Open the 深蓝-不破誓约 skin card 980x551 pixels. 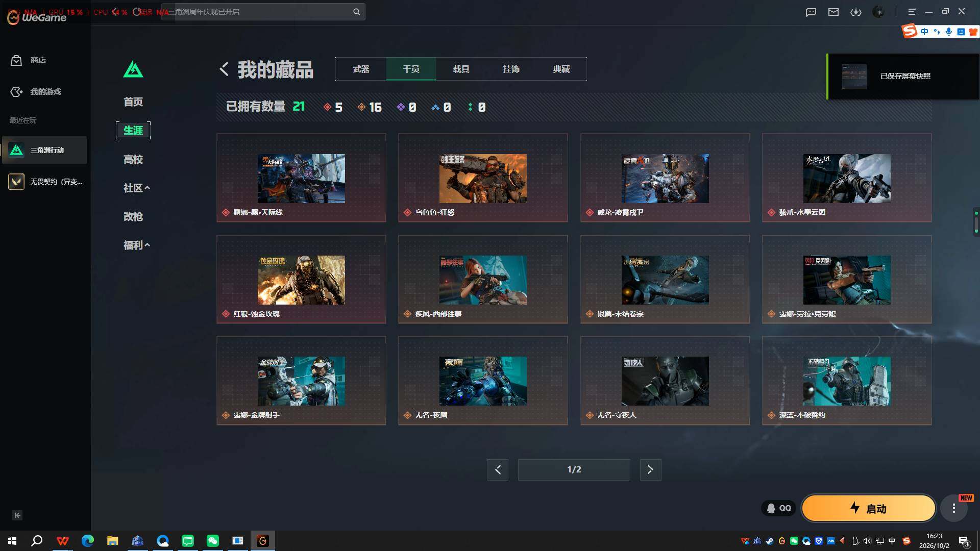(x=847, y=380)
